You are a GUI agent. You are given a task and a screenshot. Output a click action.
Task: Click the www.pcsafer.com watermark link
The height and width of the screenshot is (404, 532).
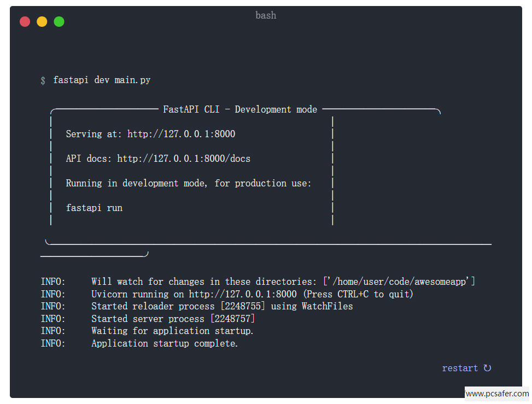(x=497, y=394)
